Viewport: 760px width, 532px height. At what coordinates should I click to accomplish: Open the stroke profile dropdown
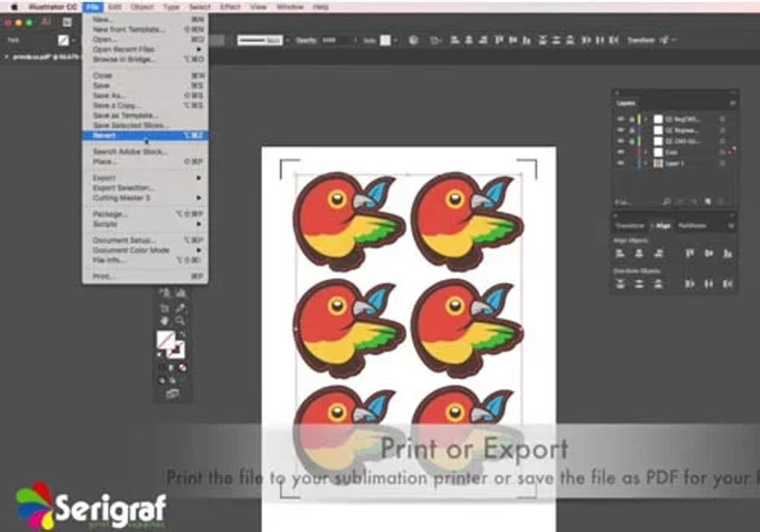(x=288, y=40)
